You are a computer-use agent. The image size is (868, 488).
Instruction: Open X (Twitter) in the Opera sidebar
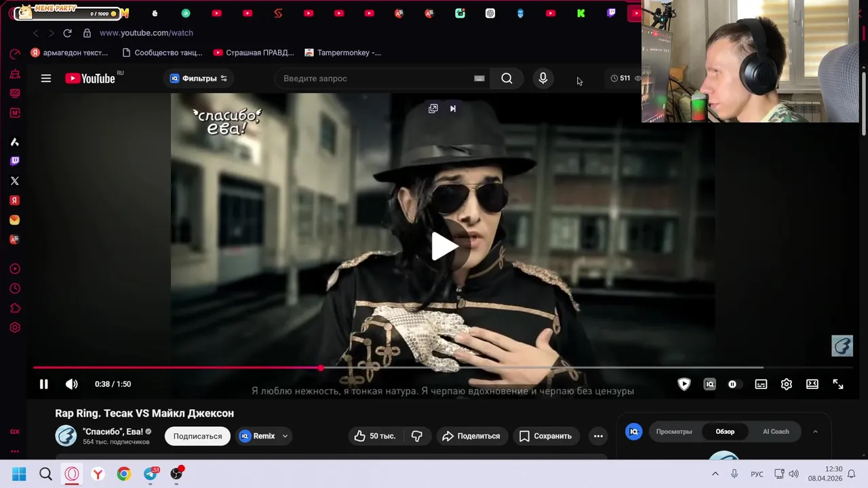coord(15,181)
